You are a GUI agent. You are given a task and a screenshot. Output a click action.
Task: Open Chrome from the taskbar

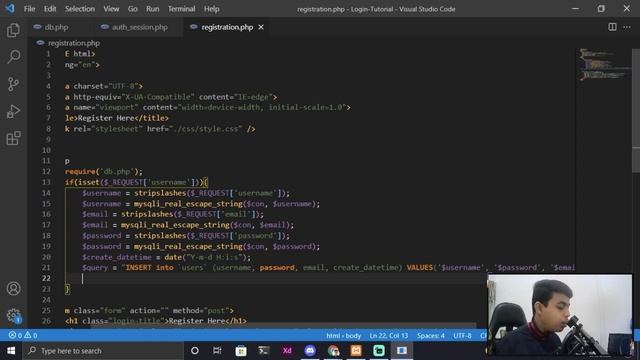(x=333, y=351)
